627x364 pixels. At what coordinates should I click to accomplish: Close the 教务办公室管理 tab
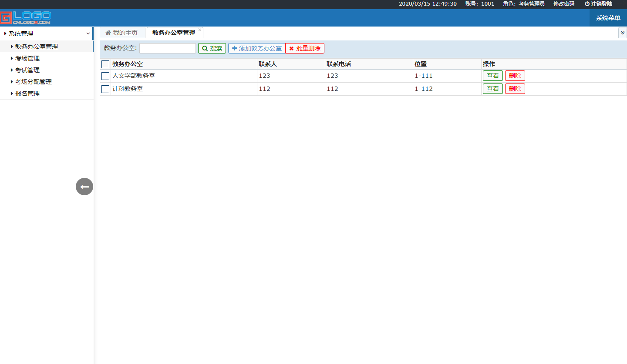[x=200, y=30]
